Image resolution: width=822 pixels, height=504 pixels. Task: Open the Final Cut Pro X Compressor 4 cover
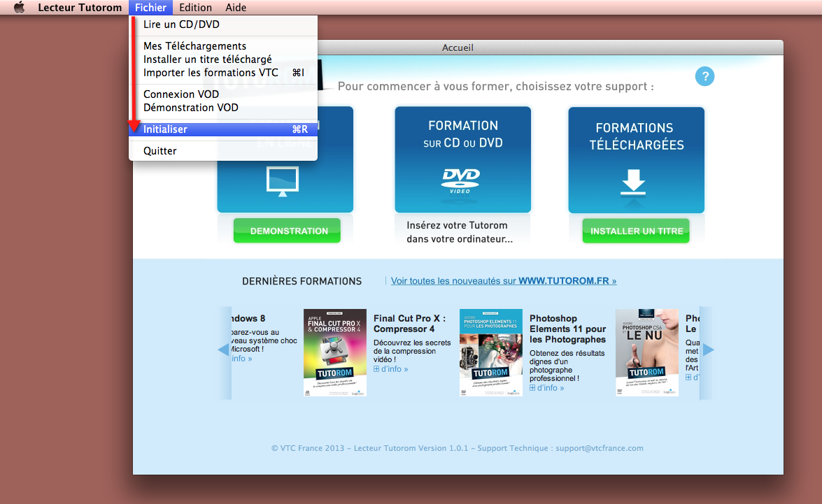335,352
